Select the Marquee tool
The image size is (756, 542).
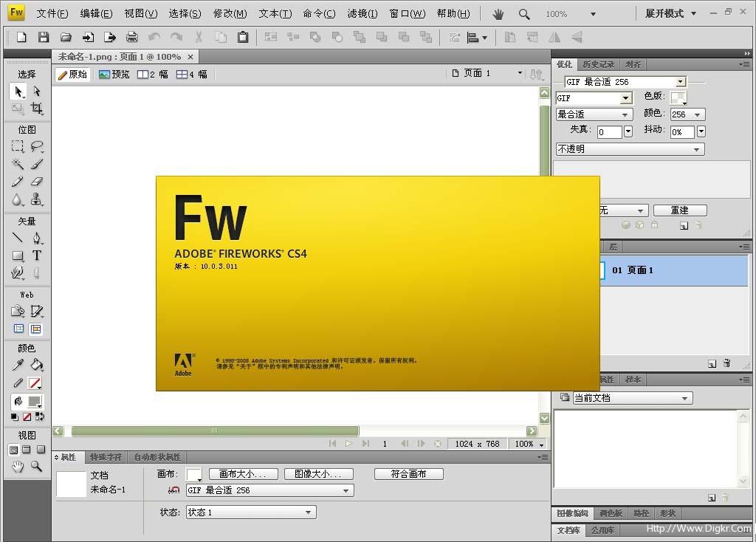point(18,146)
